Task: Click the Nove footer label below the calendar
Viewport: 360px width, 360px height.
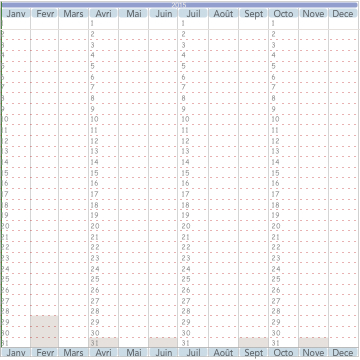Action: (x=313, y=352)
